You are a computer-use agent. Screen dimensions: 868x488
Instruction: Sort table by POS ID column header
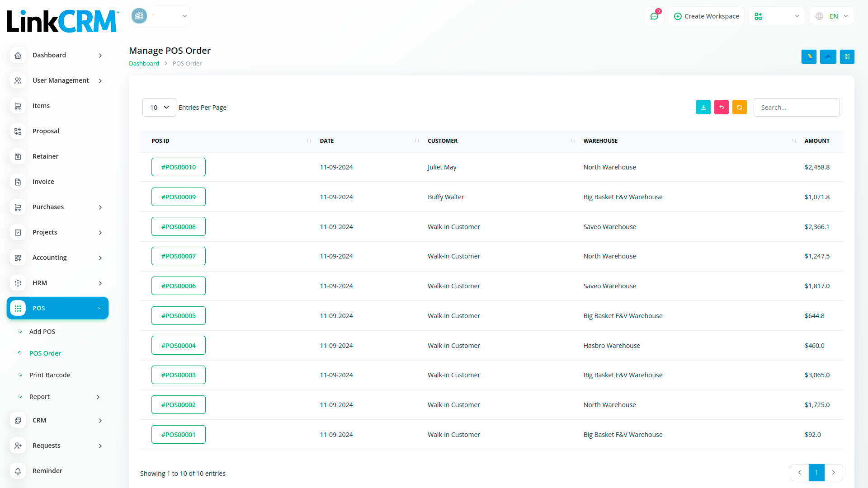point(160,141)
